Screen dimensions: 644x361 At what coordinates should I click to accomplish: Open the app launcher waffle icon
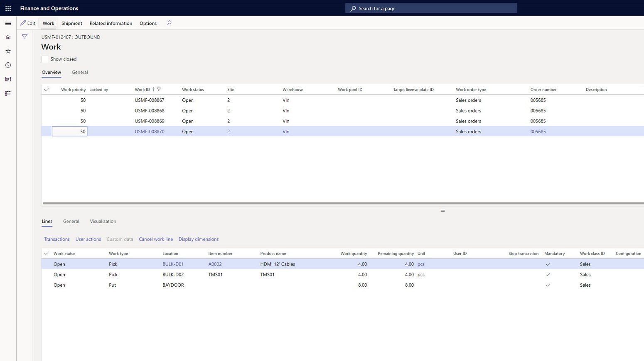(x=8, y=8)
